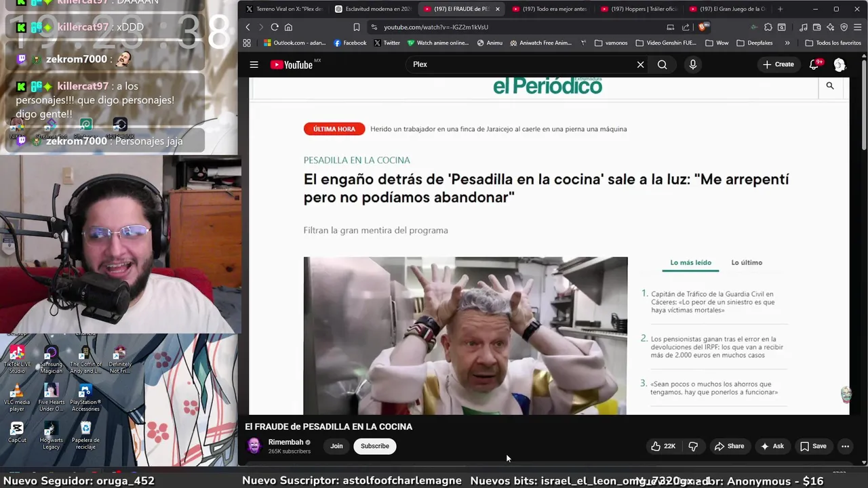
Task: Open the Brave Shields lion icon
Action: pos(703,27)
